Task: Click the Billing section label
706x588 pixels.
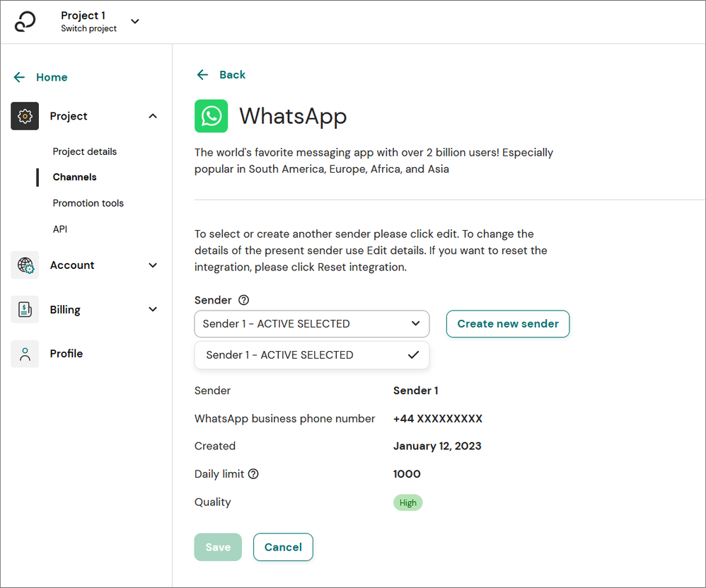Action: click(x=65, y=309)
